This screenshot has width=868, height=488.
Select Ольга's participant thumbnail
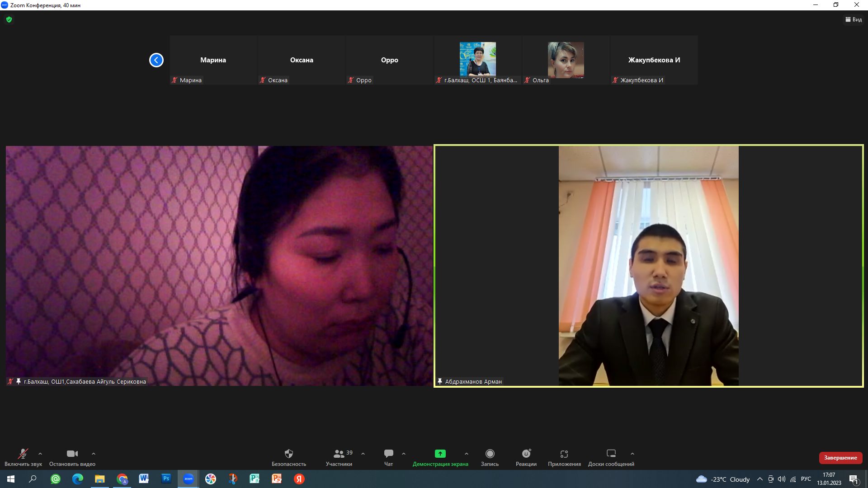(566, 60)
